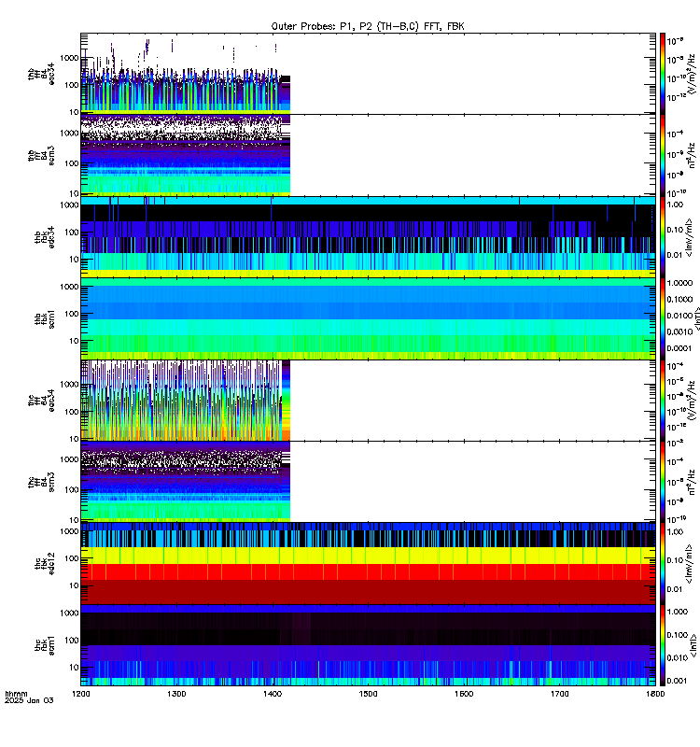Click the '0.0010' value on thb fbk scm1 color scale
The image size is (700, 747).
(679, 331)
